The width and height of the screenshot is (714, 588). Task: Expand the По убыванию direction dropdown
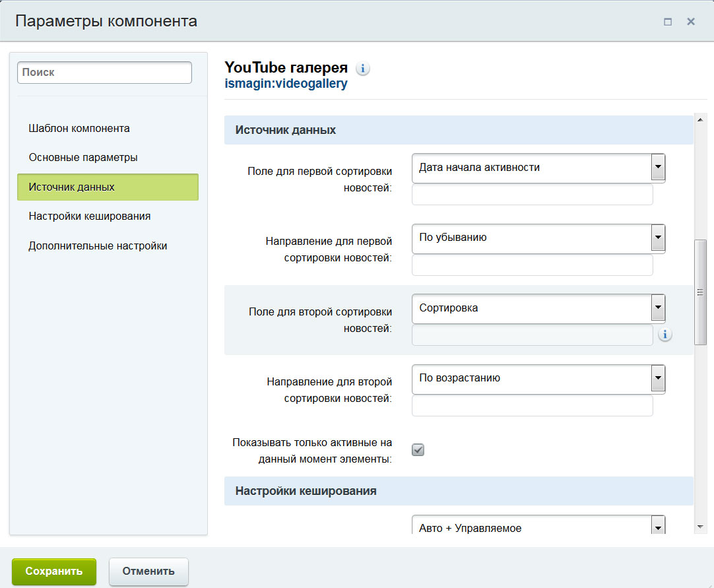[x=538, y=238]
